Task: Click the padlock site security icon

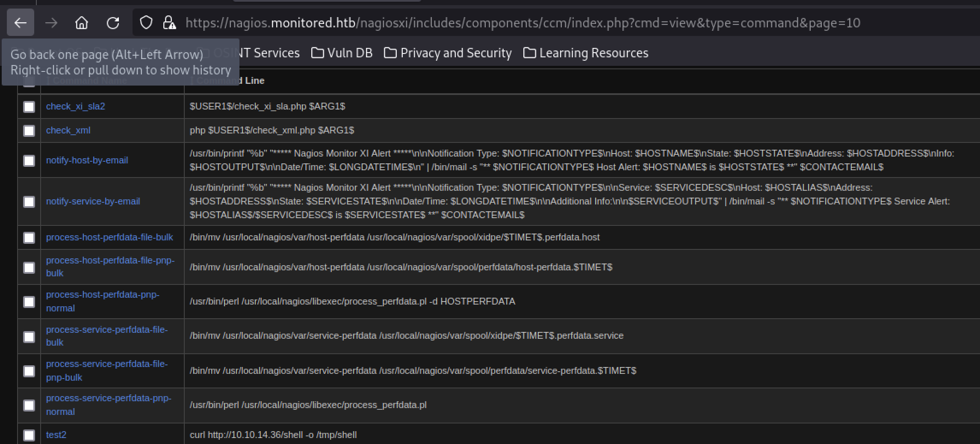Action: [x=169, y=23]
